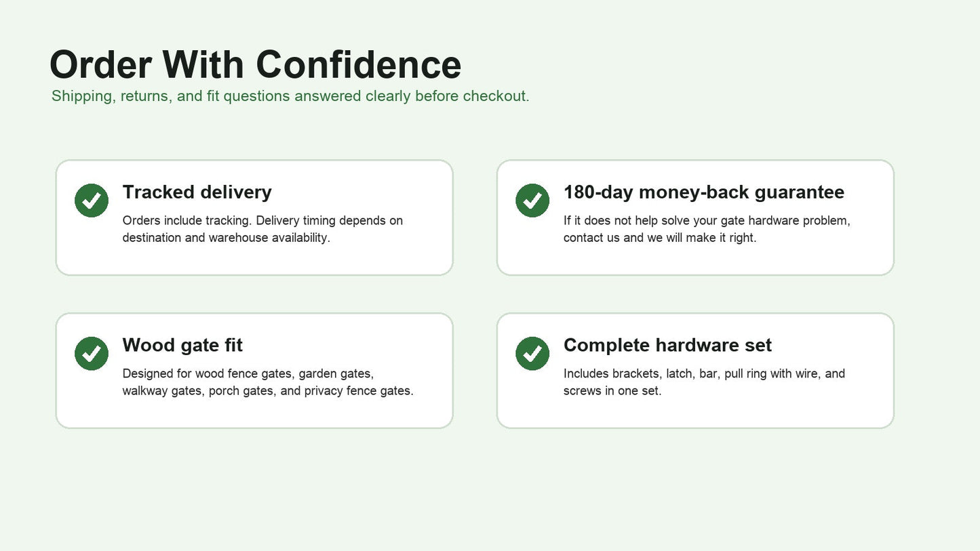Screen dimensions: 980x551
Task: Click the subtitle about shipping, returns, and fit questions
Action: point(290,96)
